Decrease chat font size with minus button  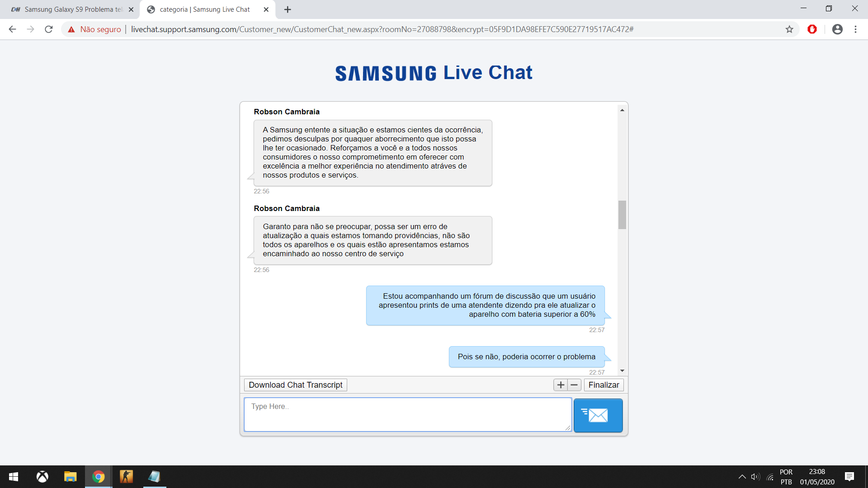(x=574, y=385)
